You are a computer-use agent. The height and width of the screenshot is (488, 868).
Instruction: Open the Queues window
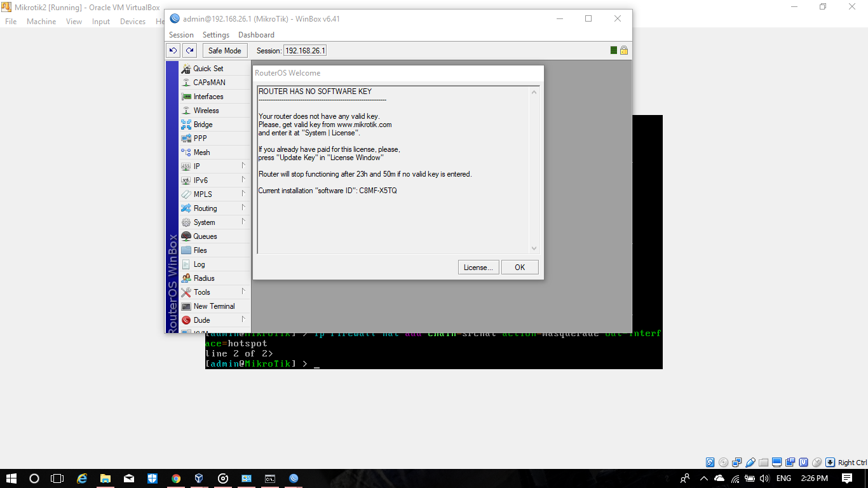215,236
